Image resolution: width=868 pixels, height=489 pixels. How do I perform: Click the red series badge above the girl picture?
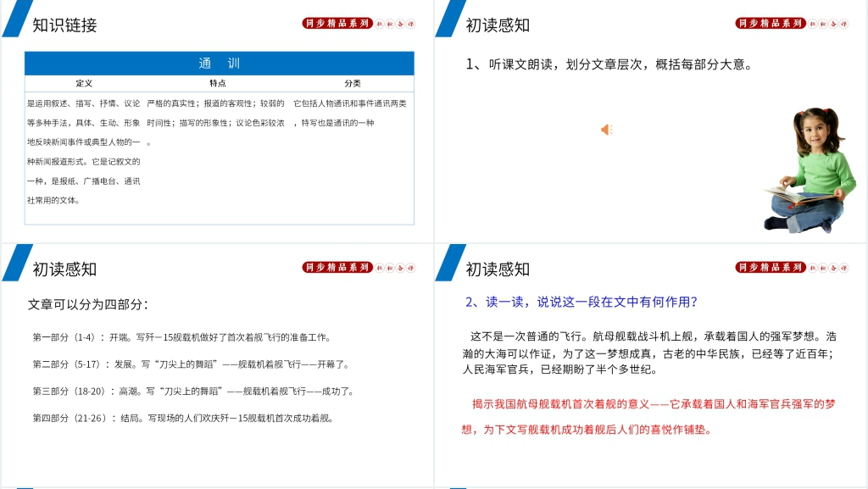point(770,24)
